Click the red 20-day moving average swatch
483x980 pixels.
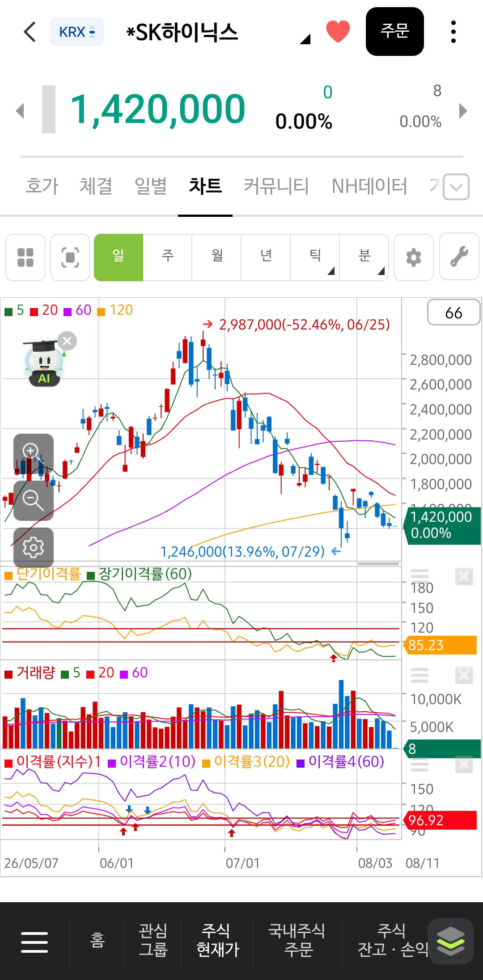(x=34, y=312)
